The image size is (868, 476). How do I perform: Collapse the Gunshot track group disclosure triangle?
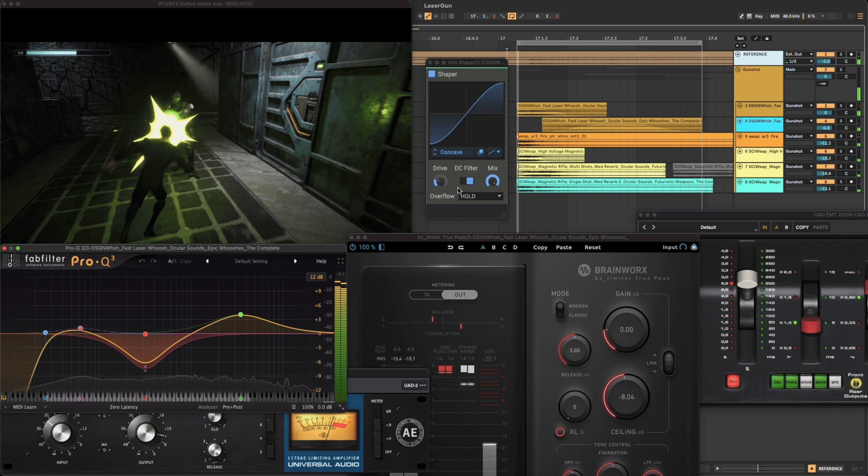pos(737,70)
